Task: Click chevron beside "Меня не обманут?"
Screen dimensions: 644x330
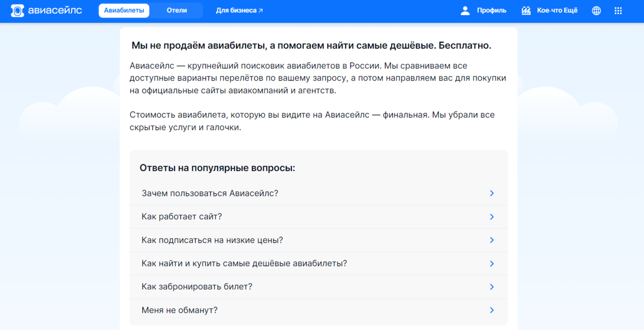Action: (492, 310)
